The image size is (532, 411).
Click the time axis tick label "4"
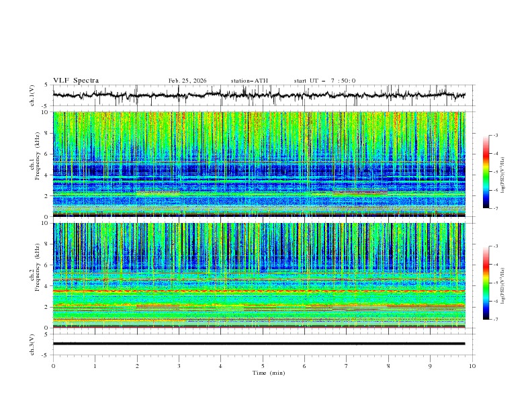221,366
